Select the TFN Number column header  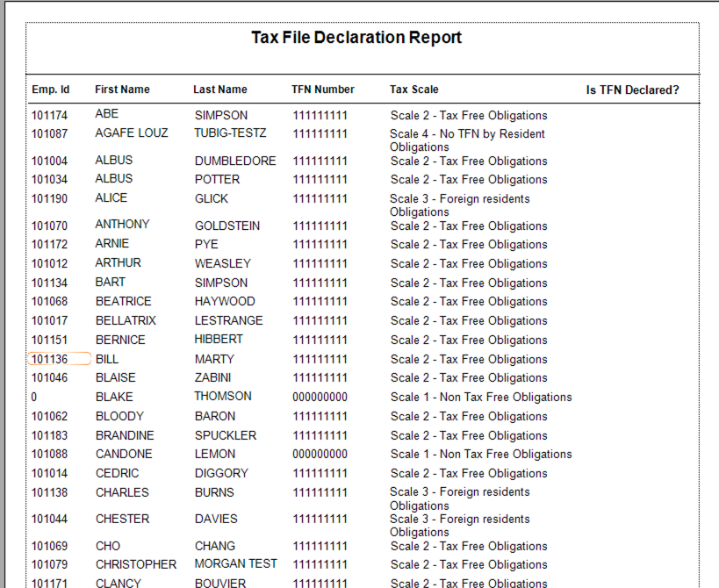tap(323, 90)
